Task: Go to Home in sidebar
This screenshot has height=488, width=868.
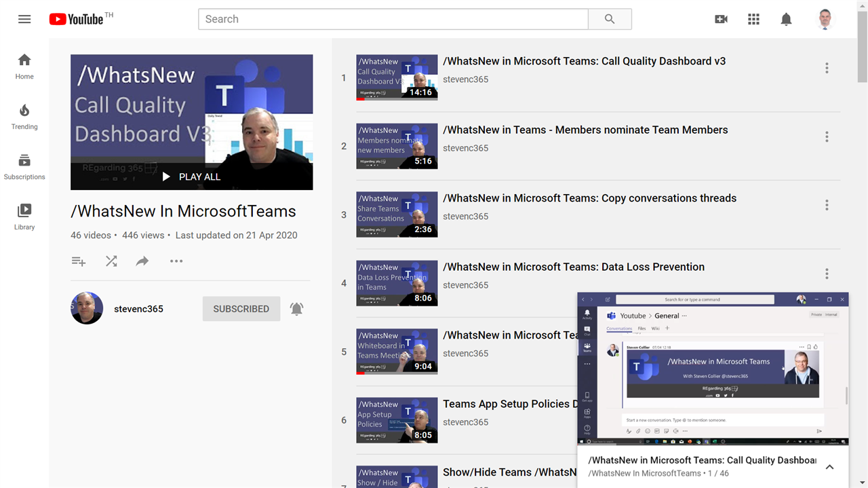Action: (24, 66)
